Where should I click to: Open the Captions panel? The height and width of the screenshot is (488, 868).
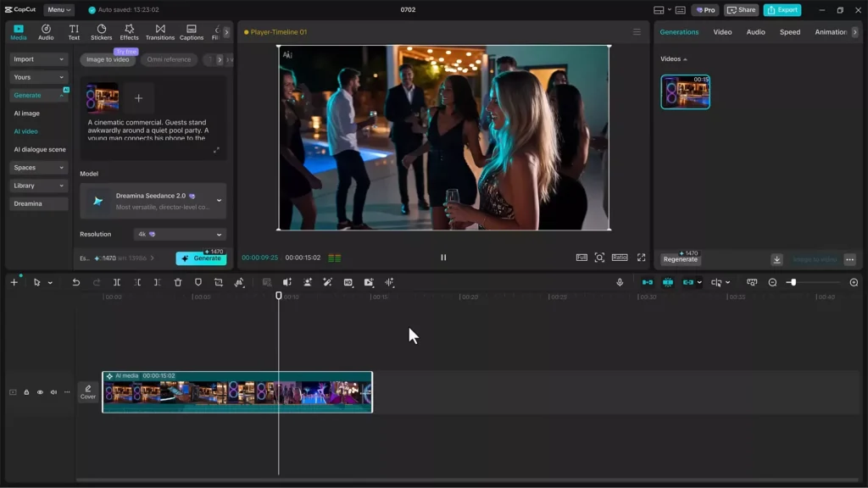pyautogui.click(x=192, y=32)
